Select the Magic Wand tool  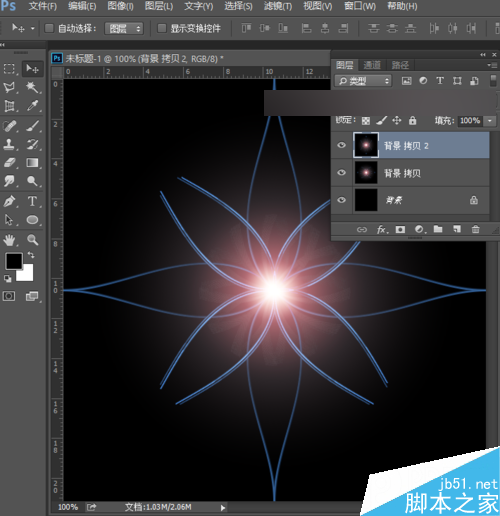click(x=32, y=87)
